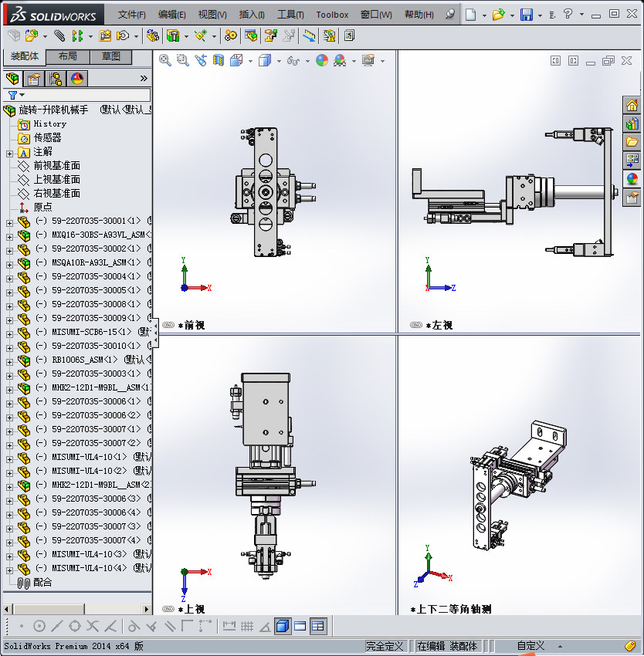Switch to the 布局 tab
This screenshot has height=656, width=644.
click(x=67, y=57)
